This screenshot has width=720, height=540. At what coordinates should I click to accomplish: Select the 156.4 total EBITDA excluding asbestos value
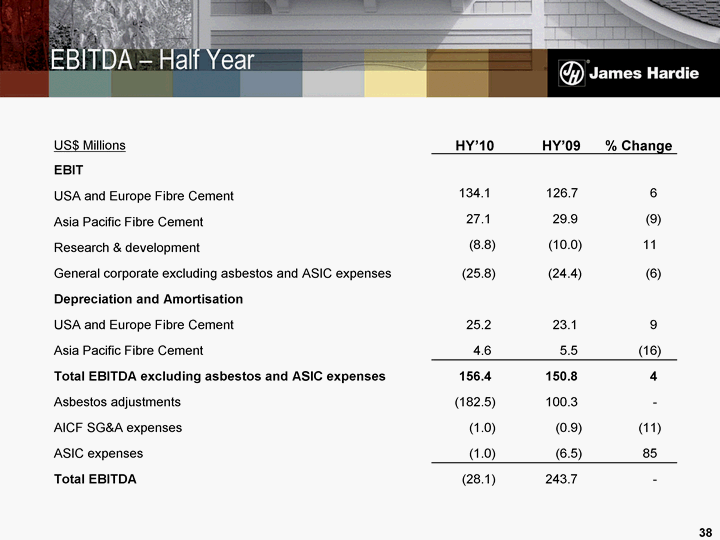click(x=474, y=376)
